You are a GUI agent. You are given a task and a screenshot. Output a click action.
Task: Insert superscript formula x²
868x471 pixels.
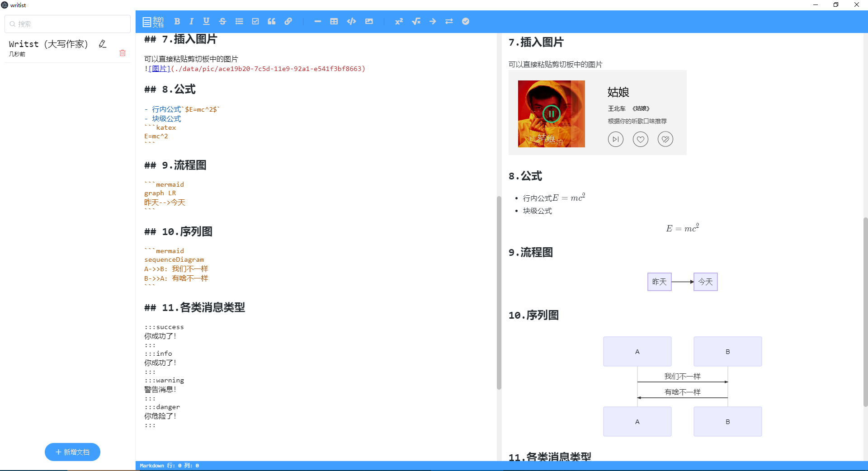tap(399, 21)
